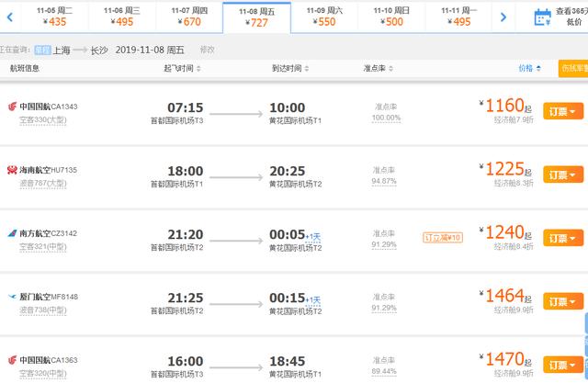Click the China Southern logo for CZ3142

pyautogui.click(x=12, y=233)
